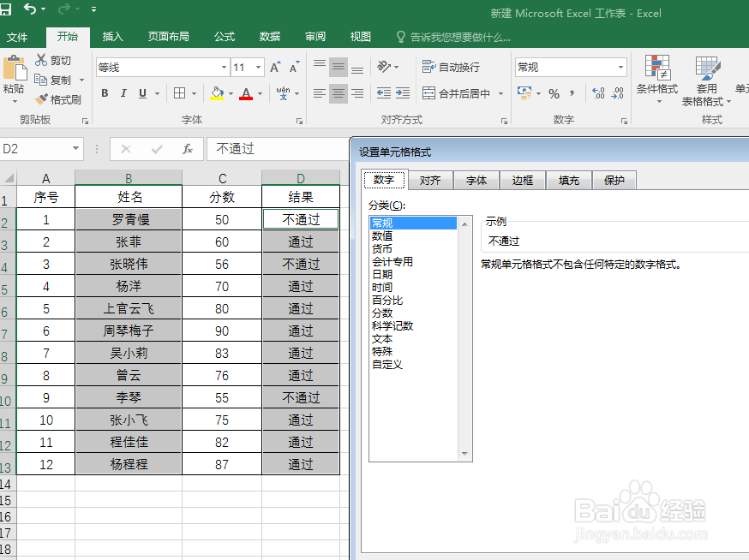Select the Format Painter (格式刷) tool

point(57,99)
